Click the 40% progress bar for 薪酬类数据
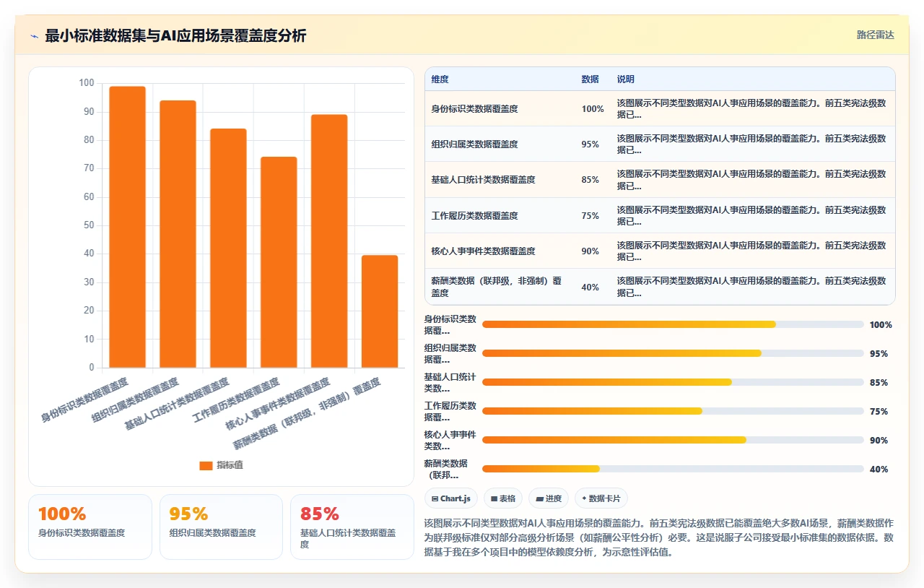924x588 pixels. coord(673,469)
